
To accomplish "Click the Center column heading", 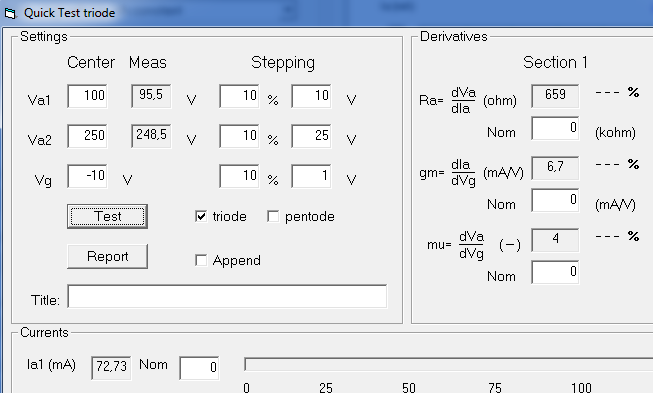I will coord(91,62).
